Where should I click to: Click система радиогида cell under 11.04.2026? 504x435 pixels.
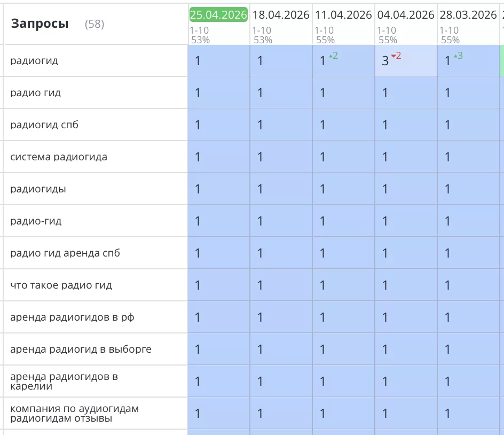click(344, 157)
